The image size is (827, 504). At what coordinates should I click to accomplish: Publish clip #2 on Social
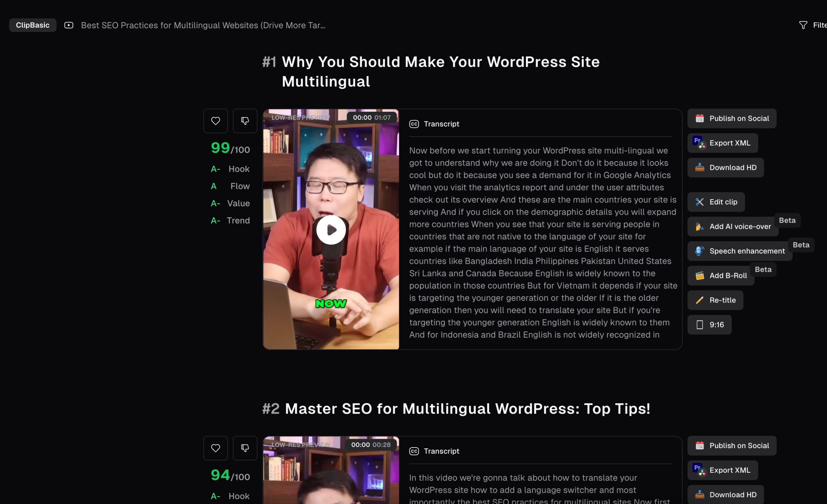point(732,446)
